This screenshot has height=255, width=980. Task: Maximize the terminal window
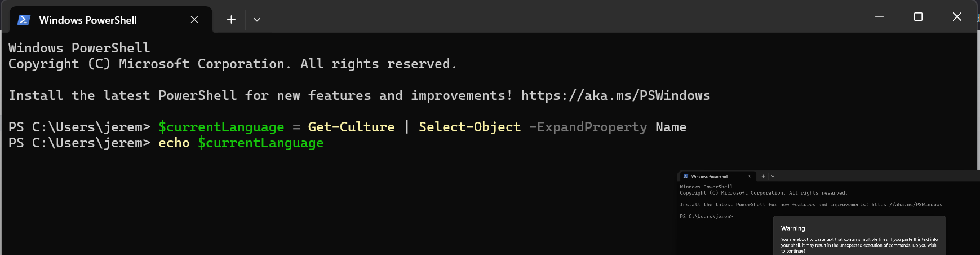click(918, 17)
